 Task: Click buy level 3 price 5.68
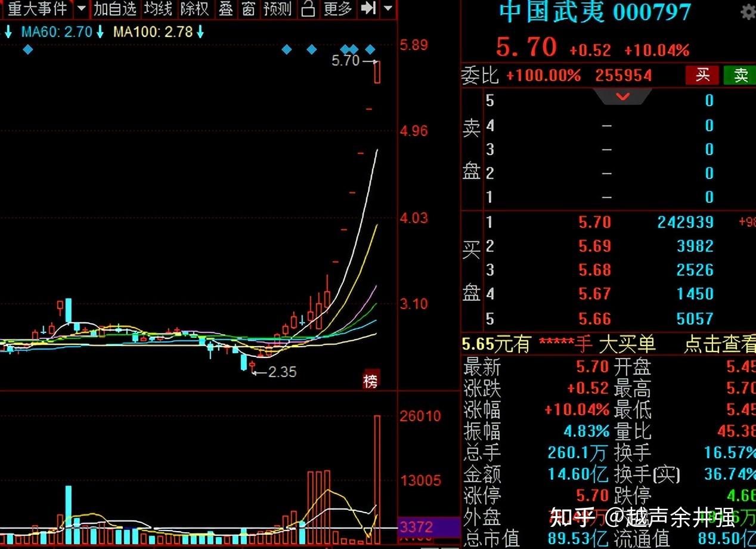coord(594,270)
